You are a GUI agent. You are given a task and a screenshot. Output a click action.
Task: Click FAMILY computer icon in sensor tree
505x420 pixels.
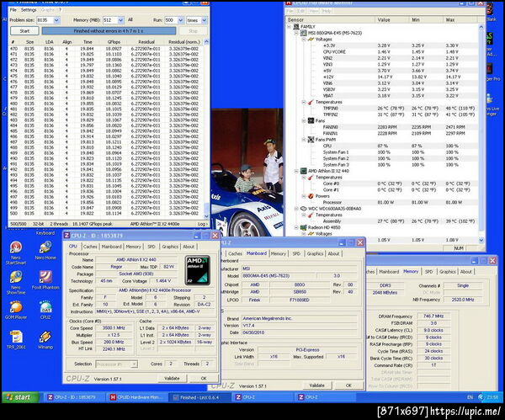[296, 27]
